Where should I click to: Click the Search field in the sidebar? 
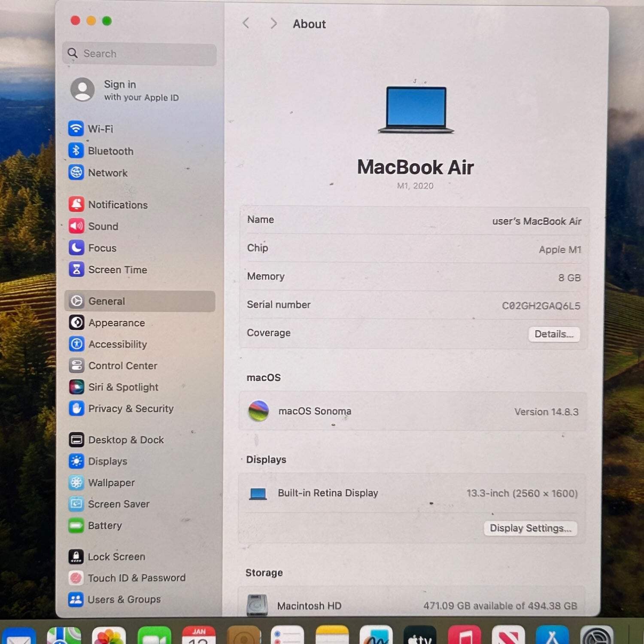coord(140,54)
